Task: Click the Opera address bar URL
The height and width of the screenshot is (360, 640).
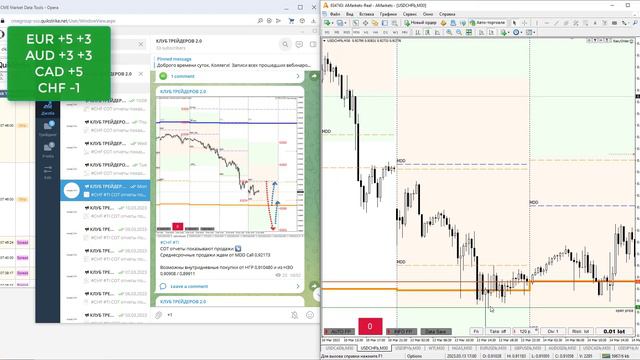Action: click(63, 21)
